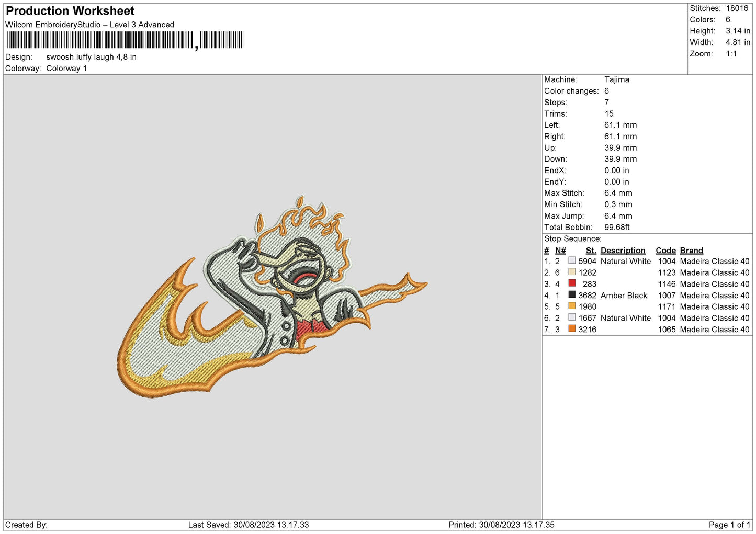Click the N# column header
The image size is (756, 534).
pyautogui.click(x=560, y=251)
